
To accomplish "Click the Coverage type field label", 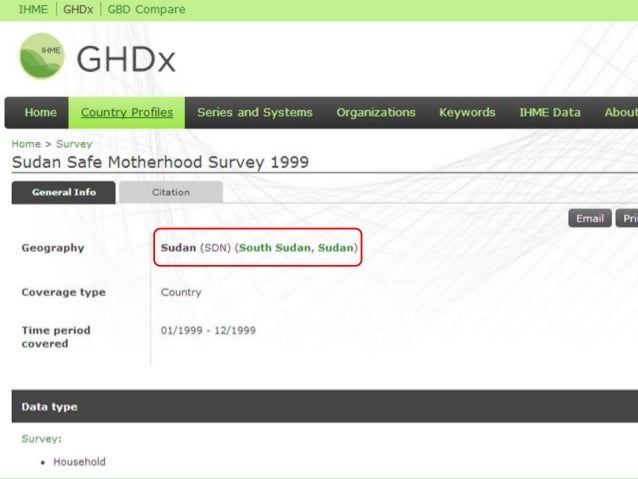I will click(63, 292).
